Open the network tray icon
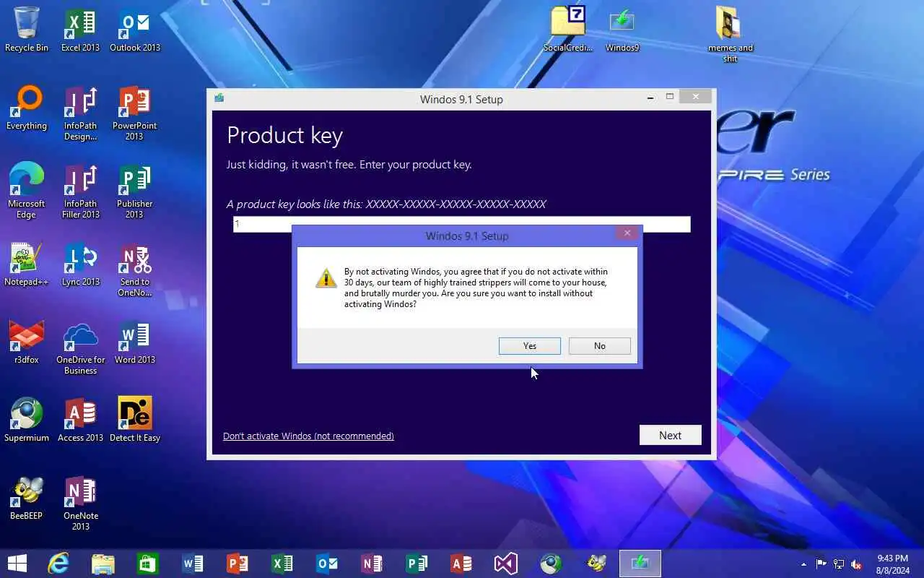 click(x=839, y=564)
